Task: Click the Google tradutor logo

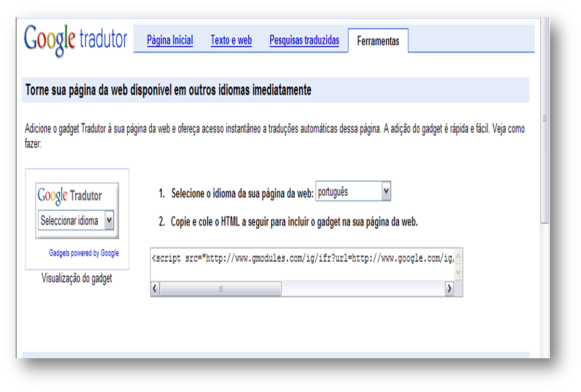Action: pos(75,38)
